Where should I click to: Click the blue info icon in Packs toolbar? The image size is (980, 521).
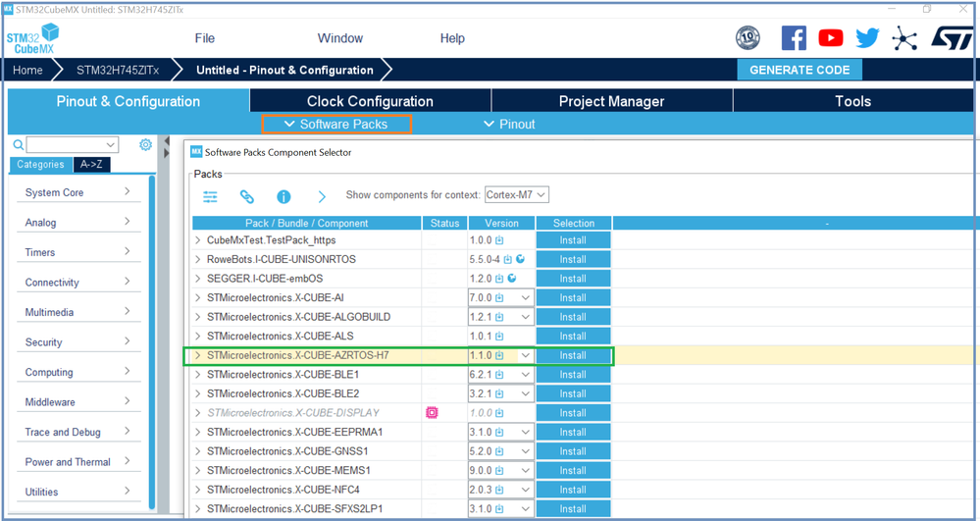tap(284, 197)
